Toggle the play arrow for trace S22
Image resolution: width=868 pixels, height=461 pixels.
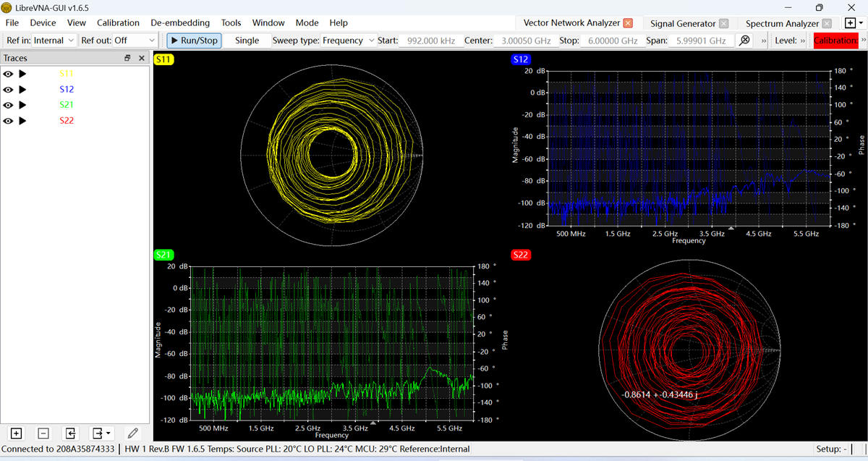(22, 121)
